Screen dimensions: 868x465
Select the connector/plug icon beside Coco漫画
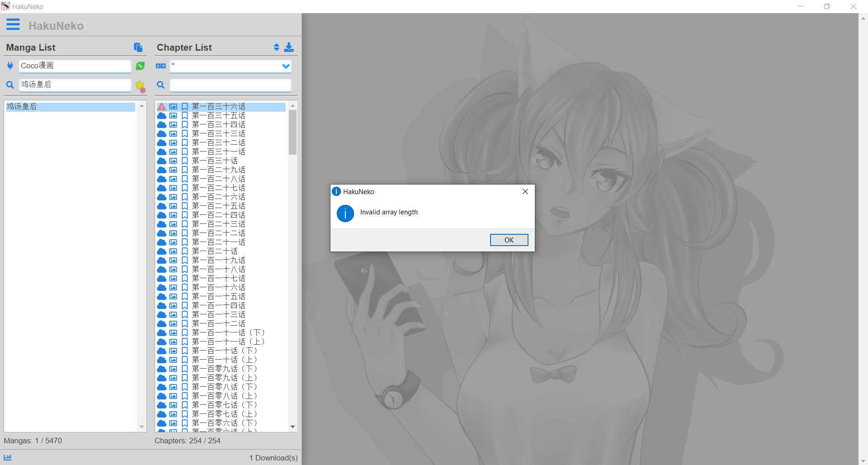10,66
